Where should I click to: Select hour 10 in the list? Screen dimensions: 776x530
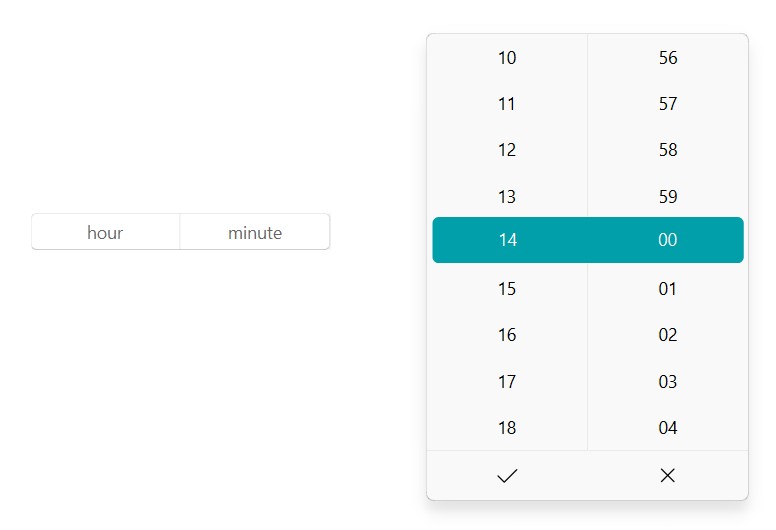point(507,58)
